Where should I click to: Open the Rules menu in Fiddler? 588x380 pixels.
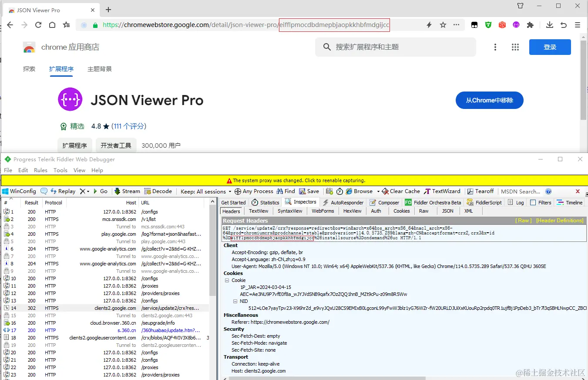[40, 170]
